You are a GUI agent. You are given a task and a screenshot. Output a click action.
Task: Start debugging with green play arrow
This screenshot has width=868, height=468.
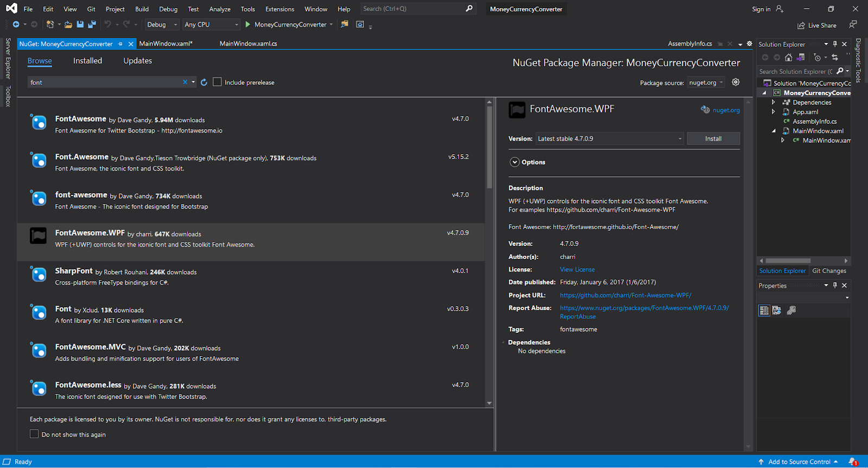coord(248,24)
